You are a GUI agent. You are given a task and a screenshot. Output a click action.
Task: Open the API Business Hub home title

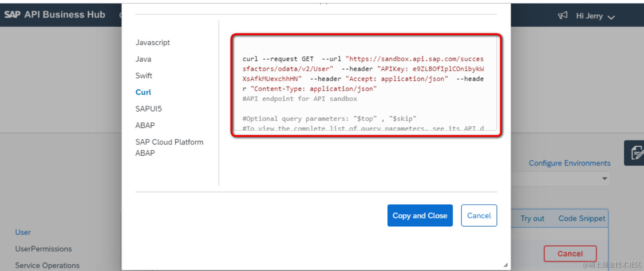click(x=65, y=15)
